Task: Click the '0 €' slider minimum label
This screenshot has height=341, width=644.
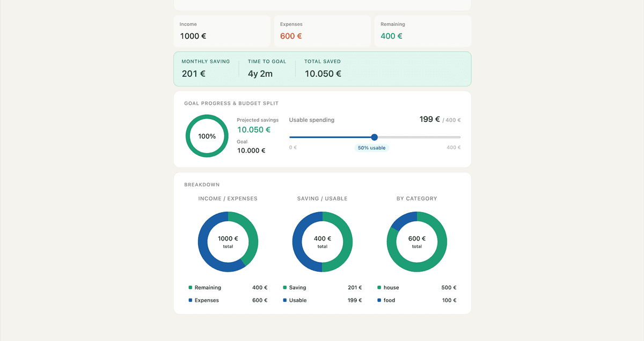Action: (x=293, y=148)
